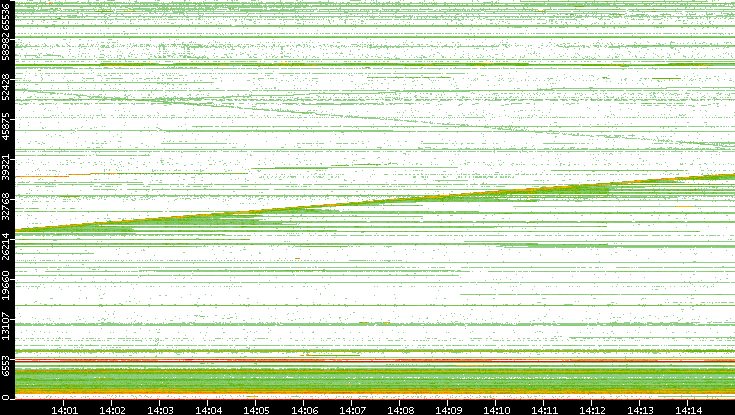Click the 14:03 time axis label

click(160, 410)
